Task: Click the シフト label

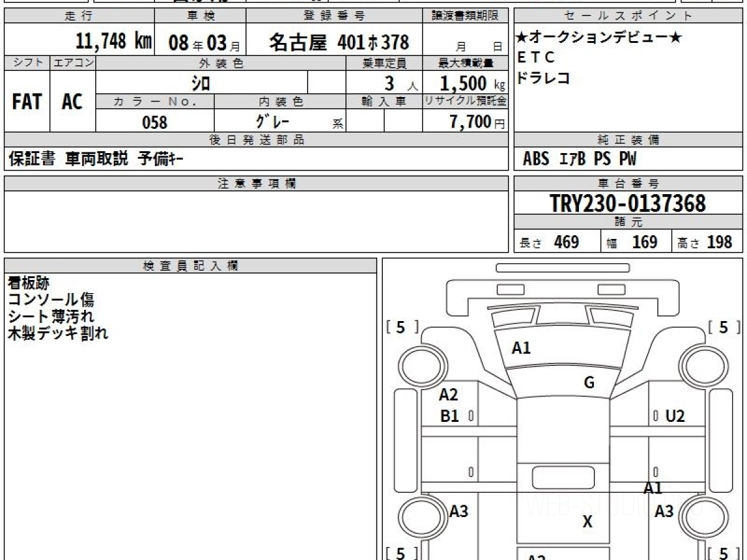Action: [x=27, y=63]
